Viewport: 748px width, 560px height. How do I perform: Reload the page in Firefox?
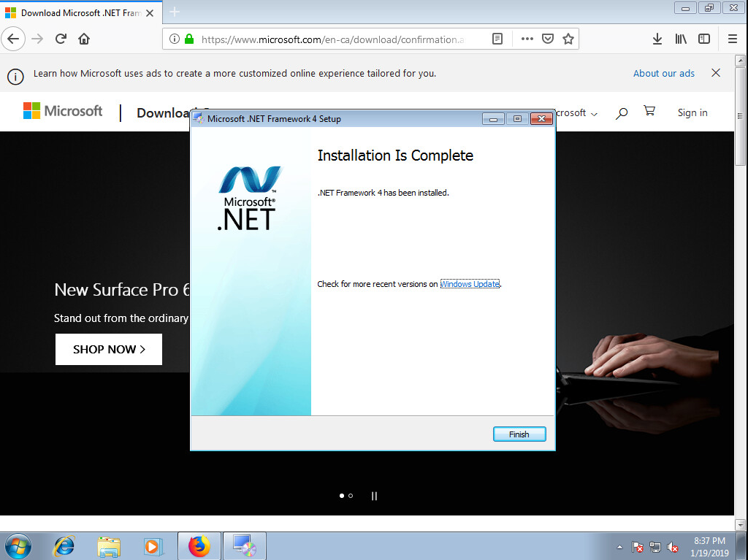[61, 39]
